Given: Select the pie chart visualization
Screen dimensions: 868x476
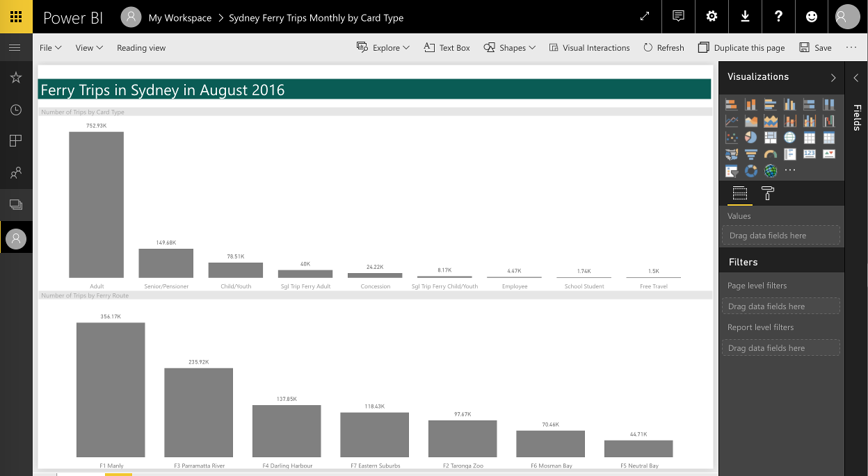Looking at the screenshot, I should click(x=750, y=138).
